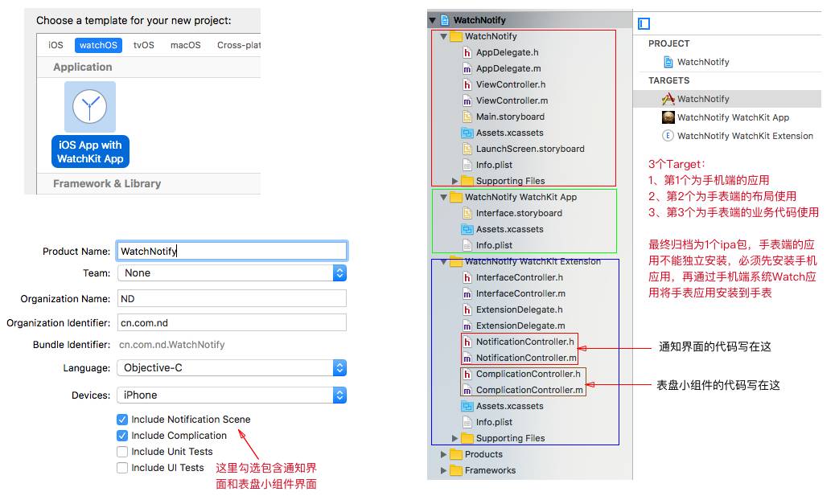Collapse the WatchNotify WatchKit App group
The height and width of the screenshot is (504, 839).
[x=443, y=197]
